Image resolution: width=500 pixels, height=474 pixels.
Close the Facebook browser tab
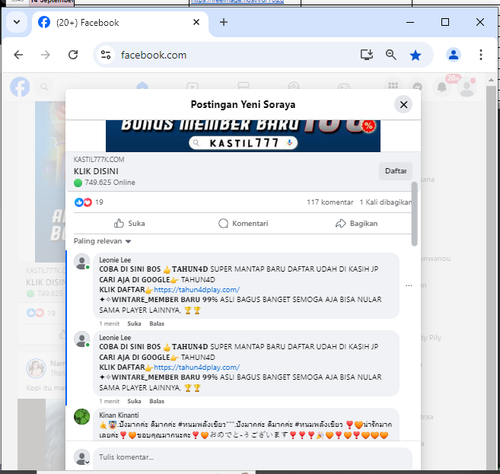click(196, 22)
